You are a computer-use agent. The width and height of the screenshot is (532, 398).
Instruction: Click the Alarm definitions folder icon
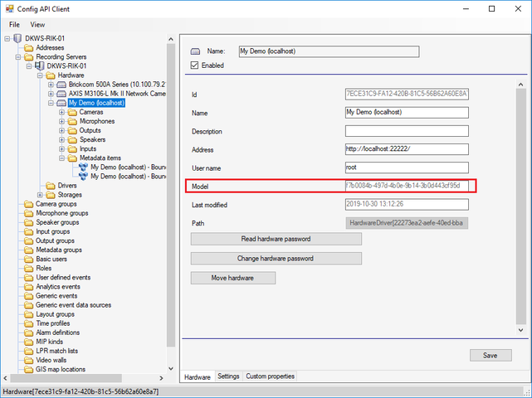coord(28,332)
